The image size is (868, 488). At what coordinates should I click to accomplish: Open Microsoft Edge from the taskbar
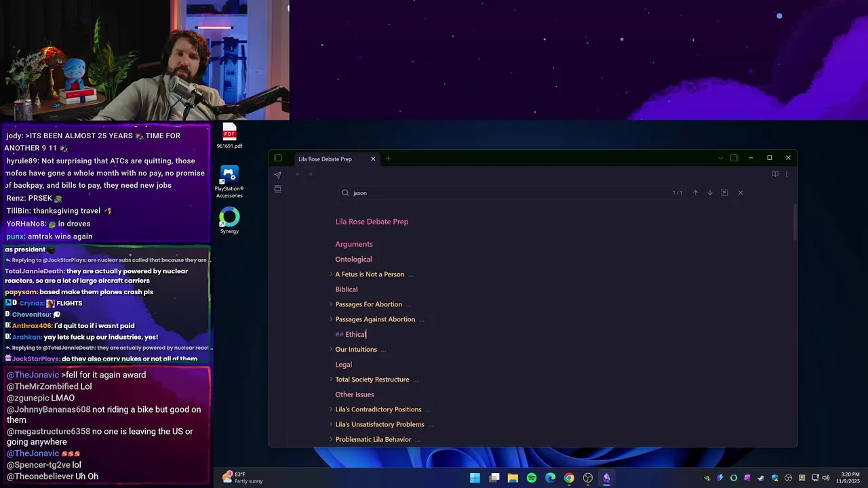pos(551,478)
